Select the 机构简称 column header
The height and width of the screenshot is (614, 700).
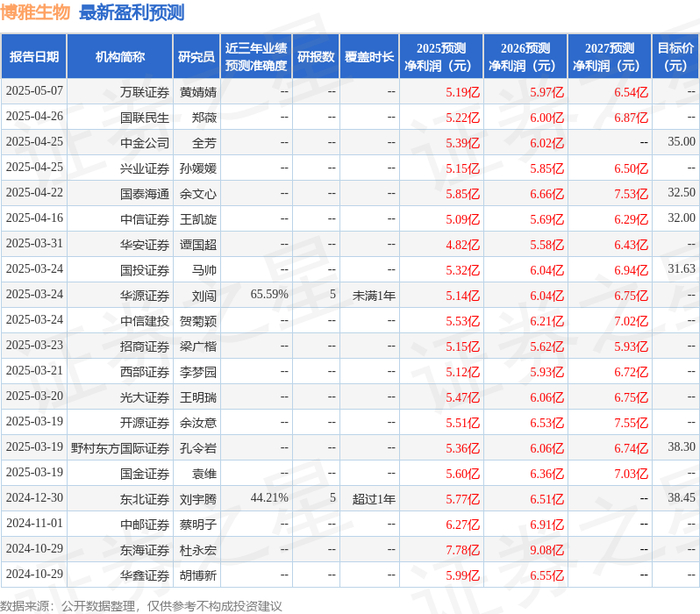pyautogui.click(x=120, y=57)
